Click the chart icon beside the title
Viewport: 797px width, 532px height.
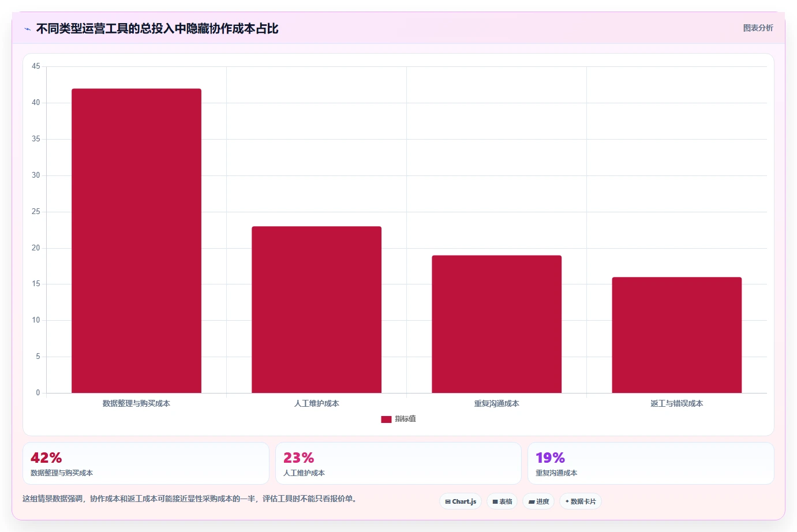coord(27,29)
